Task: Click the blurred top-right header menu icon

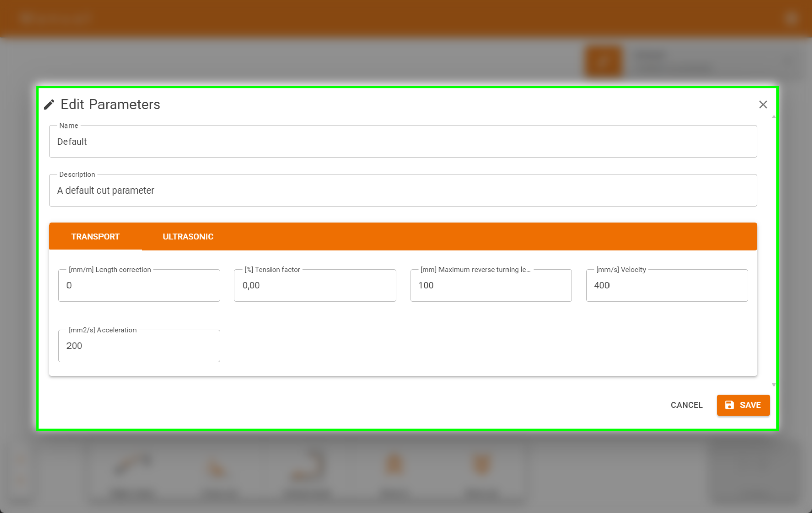Action: [x=791, y=18]
